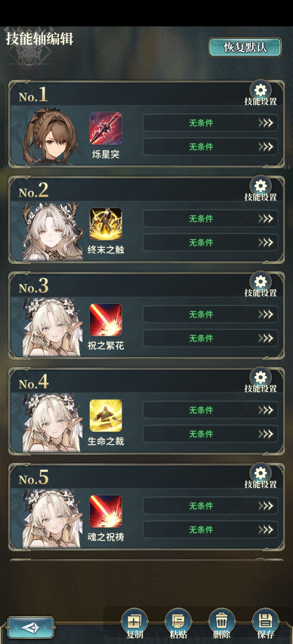293x644 pixels.
Task: Go back using the arrow button
Action: click(x=31, y=627)
